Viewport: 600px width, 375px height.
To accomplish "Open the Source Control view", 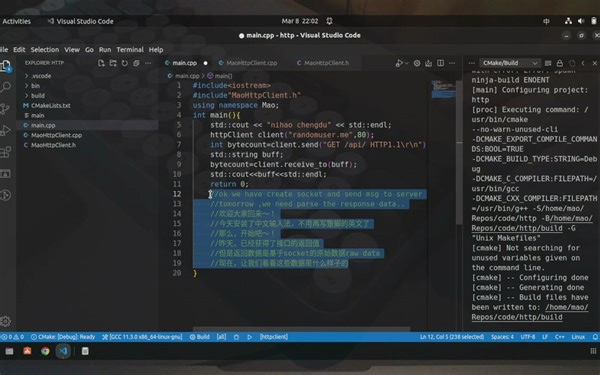I will pyautogui.click(x=5, y=109).
